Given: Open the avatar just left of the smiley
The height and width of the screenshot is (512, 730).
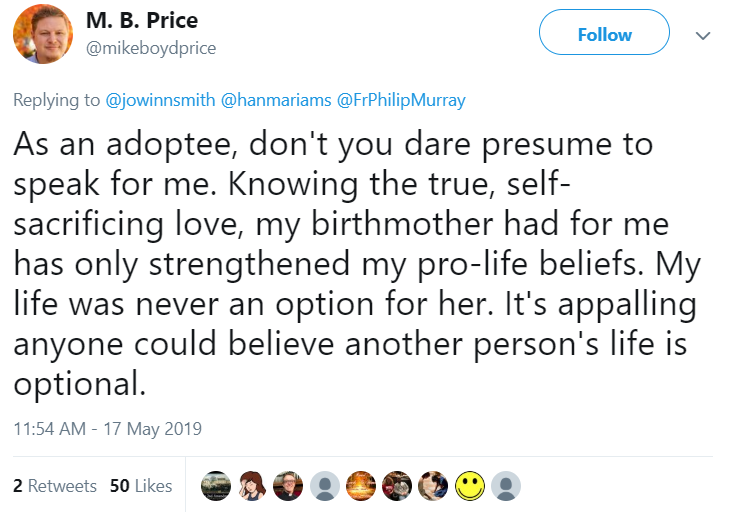Looking at the screenshot, I should click(x=433, y=486).
